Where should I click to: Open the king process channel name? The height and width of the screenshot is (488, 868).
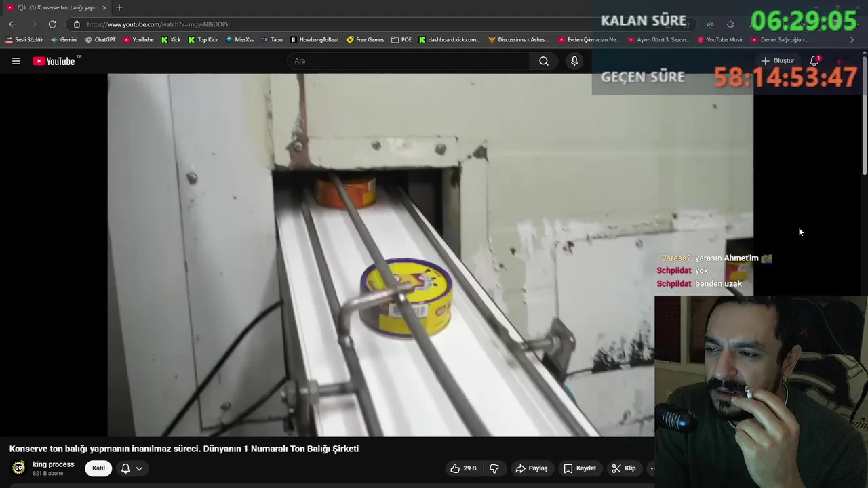click(54, 464)
